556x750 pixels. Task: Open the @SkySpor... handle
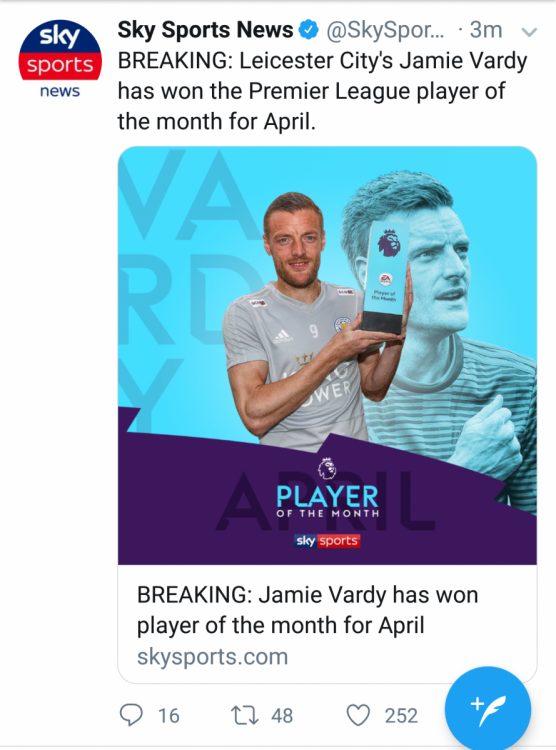385,30
